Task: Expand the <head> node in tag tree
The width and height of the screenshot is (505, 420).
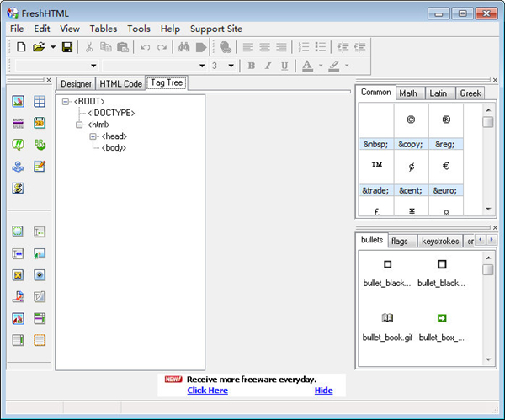Action: (x=93, y=136)
